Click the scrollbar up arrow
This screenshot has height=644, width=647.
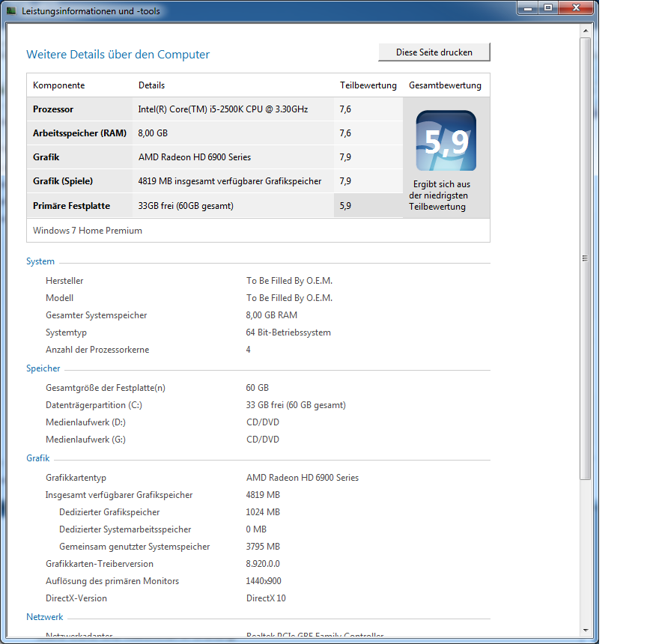pyautogui.click(x=586, y=31)
